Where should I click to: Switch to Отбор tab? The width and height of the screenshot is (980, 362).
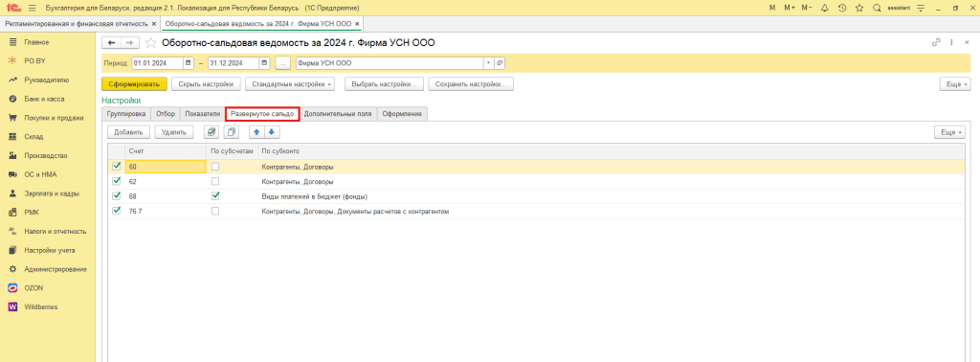pos(166,114)
